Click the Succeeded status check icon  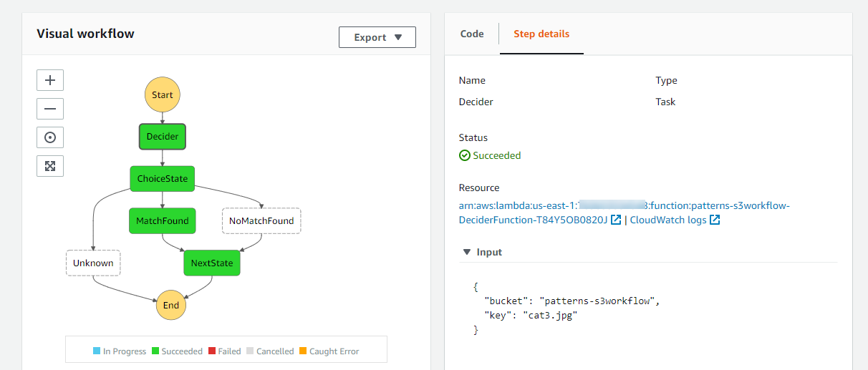point(464,155)
